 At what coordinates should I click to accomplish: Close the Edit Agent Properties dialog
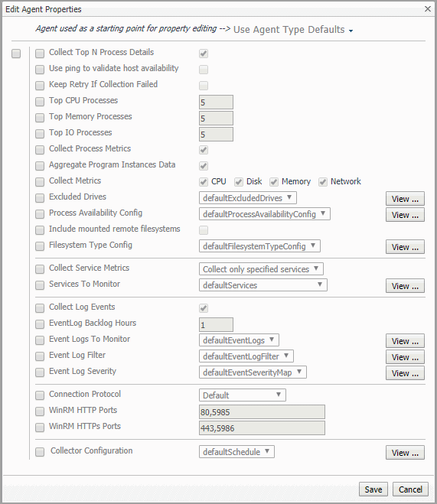pyautogui.click(x=428, y=8)
